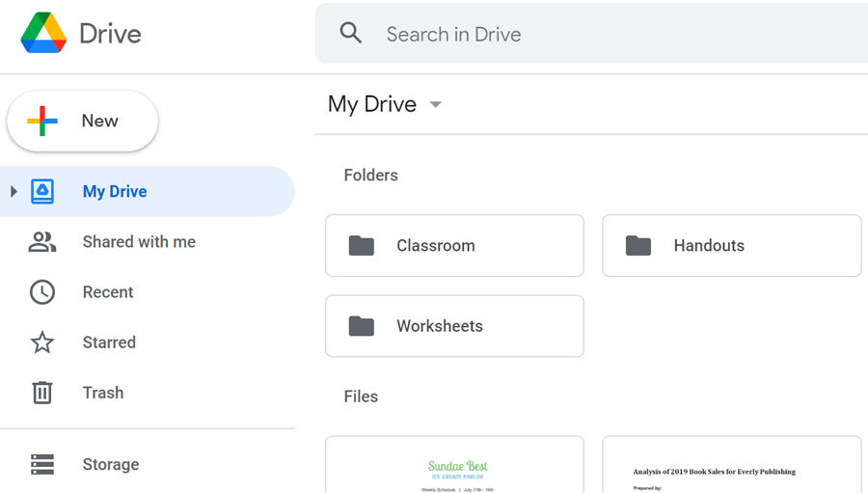
Task: Click the Starred star icon
Action: (42, 342)
